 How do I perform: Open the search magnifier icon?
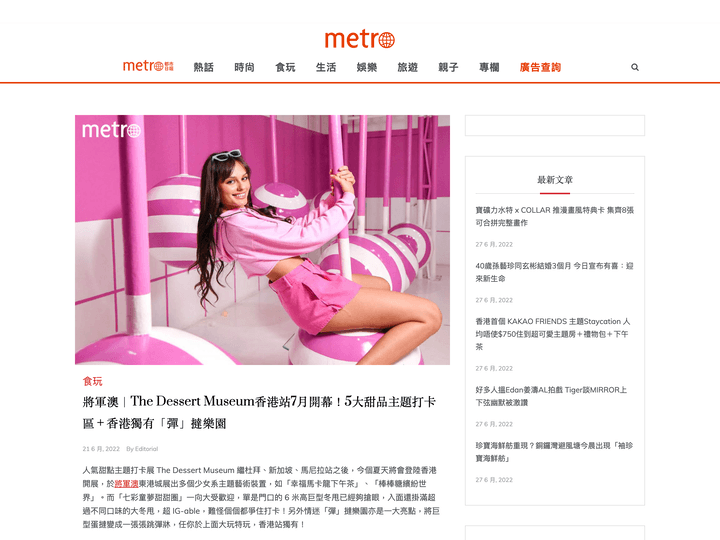click(635, 67)
